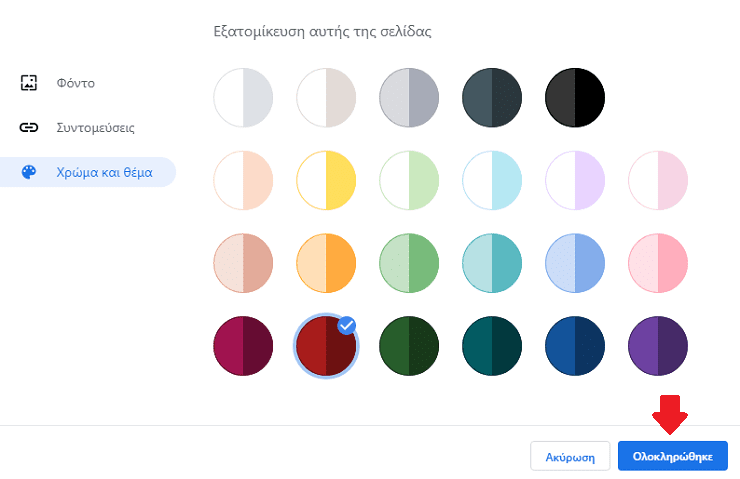The height and width of the screenshot is (479, 740).
Task: Pick the dark blue theme swatch
Action: 575,346
